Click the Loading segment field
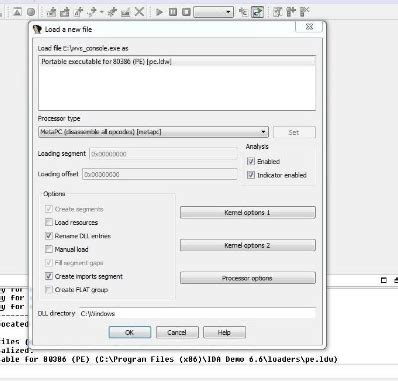Screen dimensions: 398x381 [x=163, y=154]
